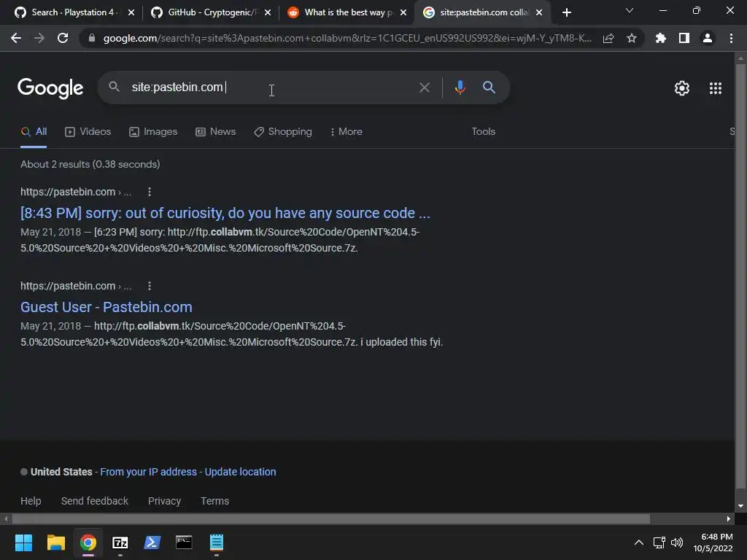Close the Reddit best way tab
The image size is (747, 560).
coord(403,13)
